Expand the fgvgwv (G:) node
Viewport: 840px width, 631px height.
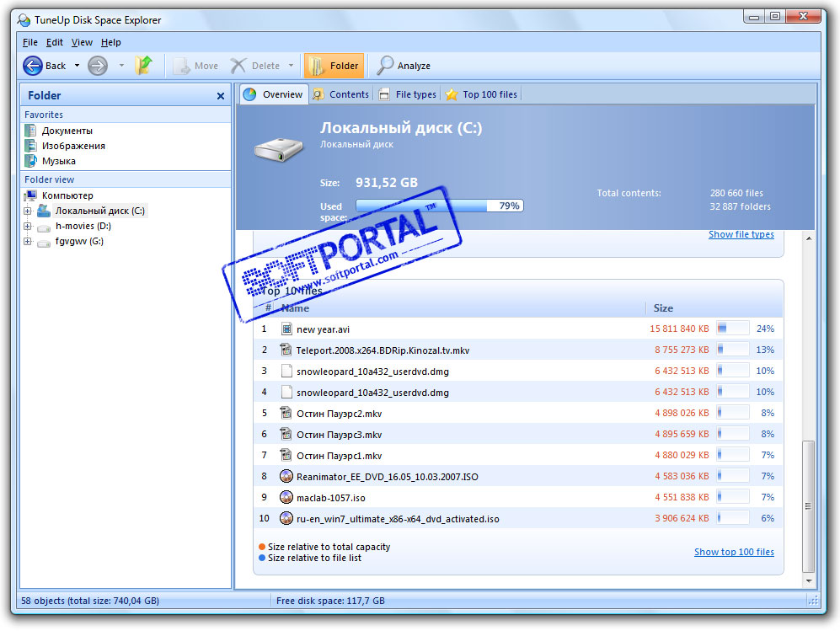point(27,241)
